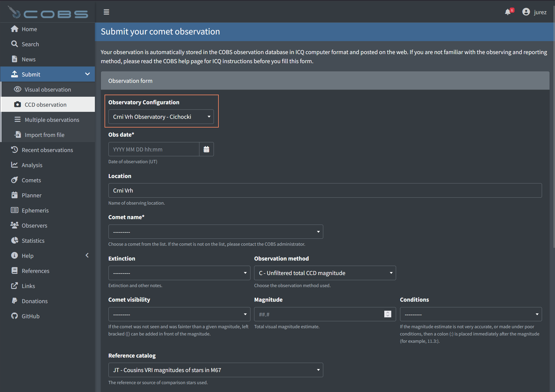Click the Magnitude stepper arrows
This screenshot has width=555, height=392.
pyautogui.click(x=388, y=314)
